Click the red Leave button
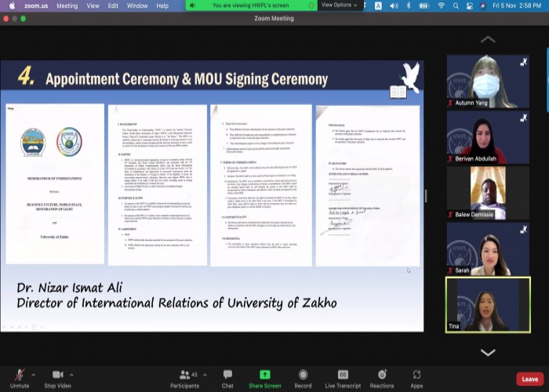 [530, 379]
